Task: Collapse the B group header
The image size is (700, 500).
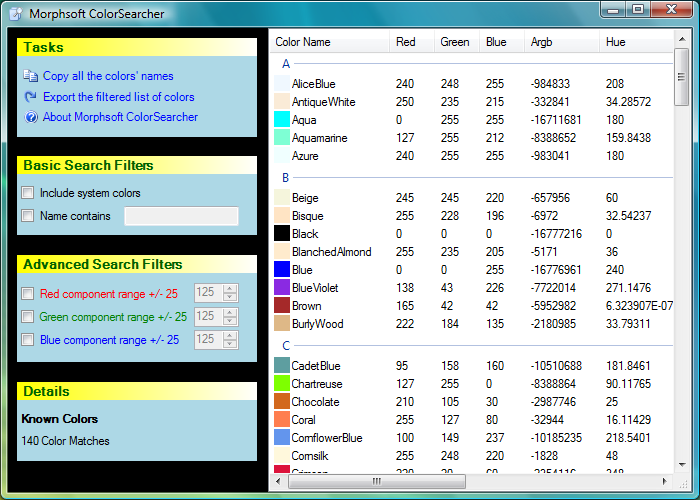Action: 286,178
